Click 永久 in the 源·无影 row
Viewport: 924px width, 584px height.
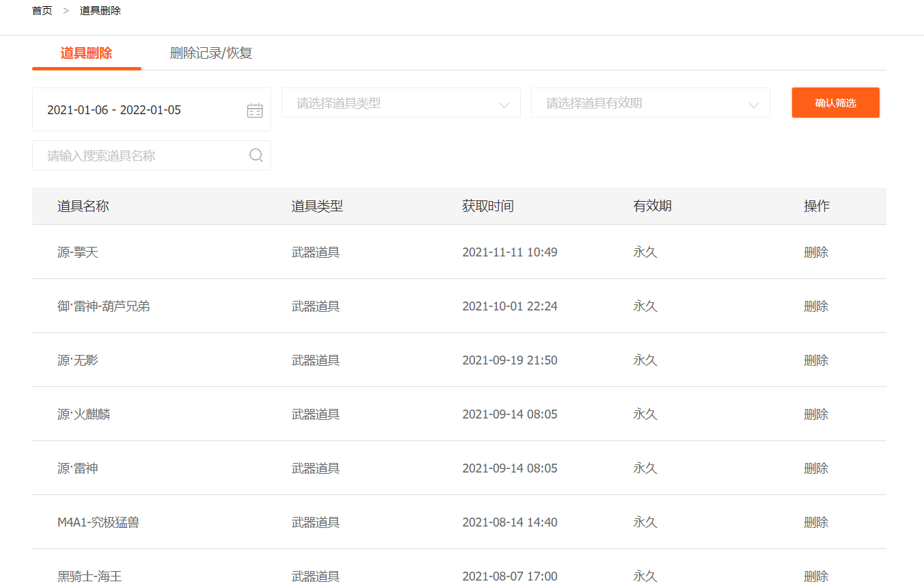tap(645, 360)
